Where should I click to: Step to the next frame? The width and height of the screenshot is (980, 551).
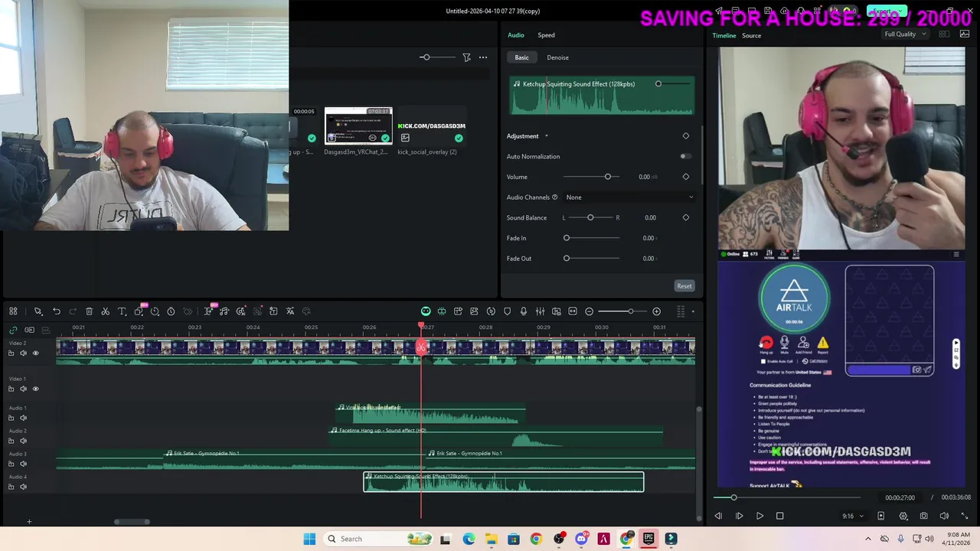pos(739,516)
